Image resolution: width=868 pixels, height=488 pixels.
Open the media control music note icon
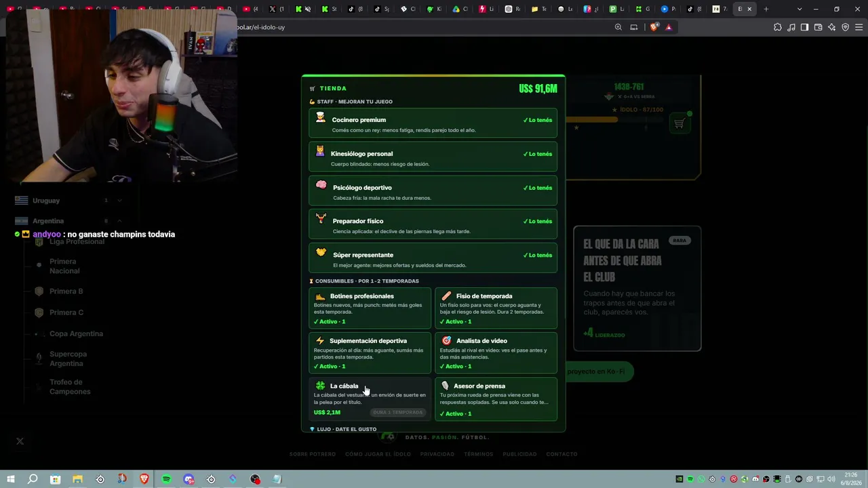[x=791, y=27]
